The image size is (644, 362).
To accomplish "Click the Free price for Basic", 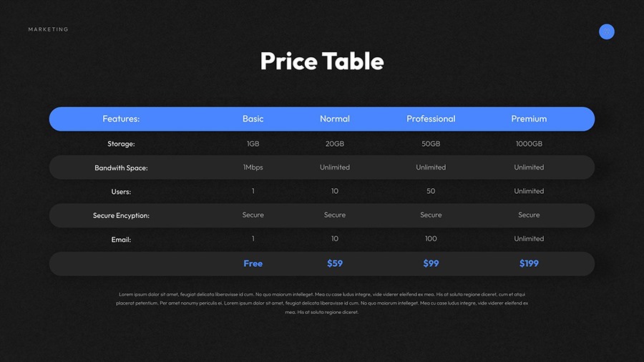I will tap(253, 263).
